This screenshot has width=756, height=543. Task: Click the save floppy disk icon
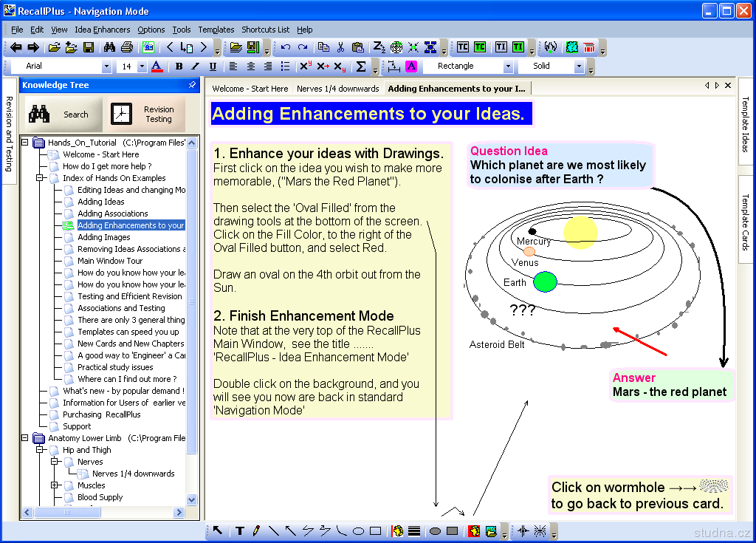[x=89, y=47]
